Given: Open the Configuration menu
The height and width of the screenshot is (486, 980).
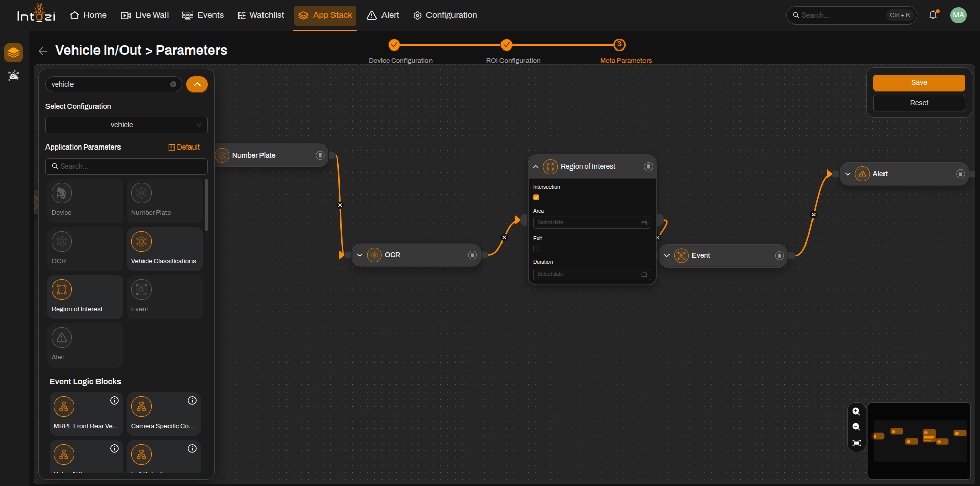Looking at the screenshot, I should pos(445,15).
